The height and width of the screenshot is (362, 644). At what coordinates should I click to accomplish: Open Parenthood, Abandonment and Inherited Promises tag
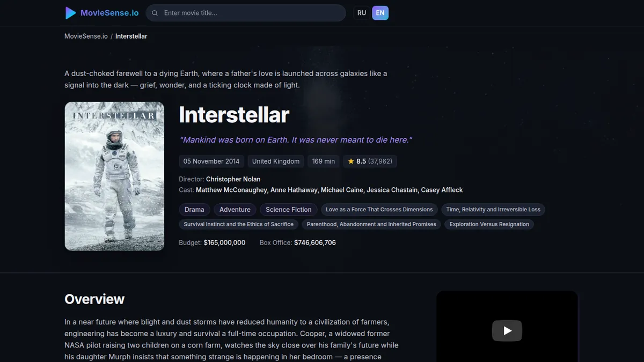(371, 224)
